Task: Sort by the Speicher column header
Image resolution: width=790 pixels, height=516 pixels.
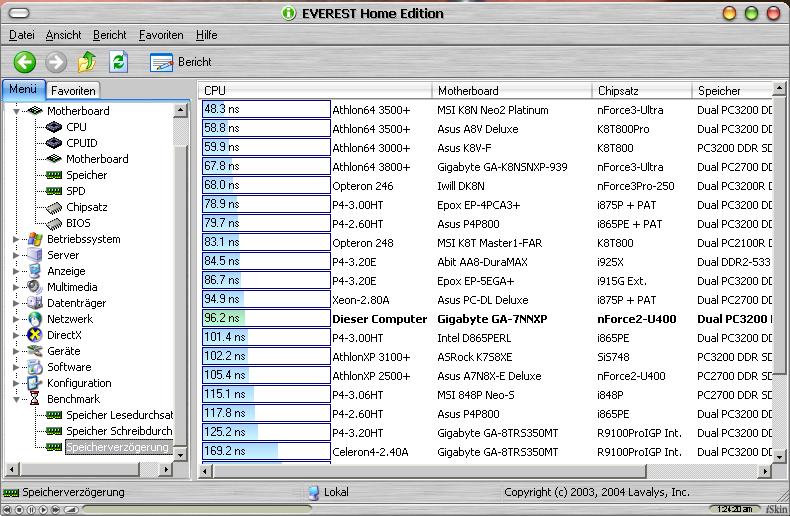Action: 732,91
